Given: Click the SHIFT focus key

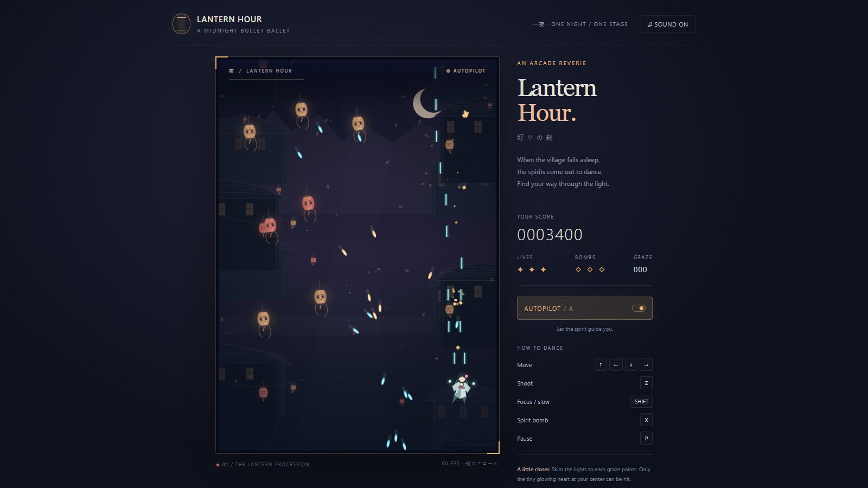Looking at the screenshot, I should click(x=641, y=402).
